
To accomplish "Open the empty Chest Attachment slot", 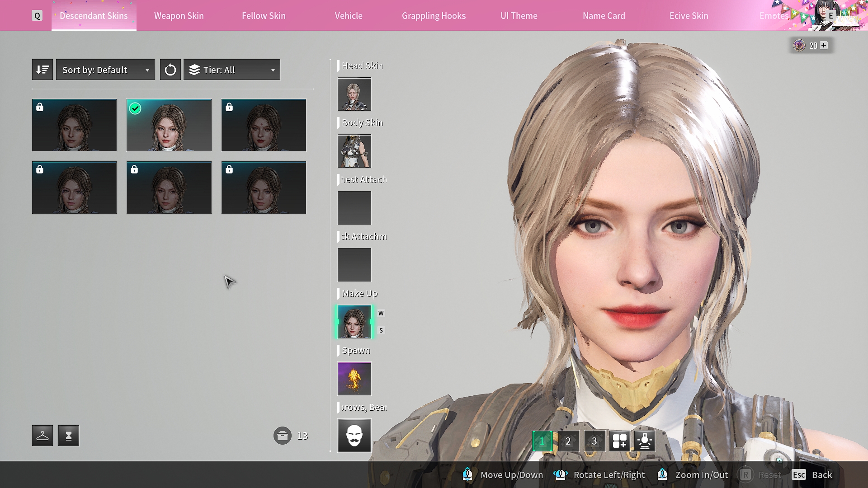I will tap(354, 208).
